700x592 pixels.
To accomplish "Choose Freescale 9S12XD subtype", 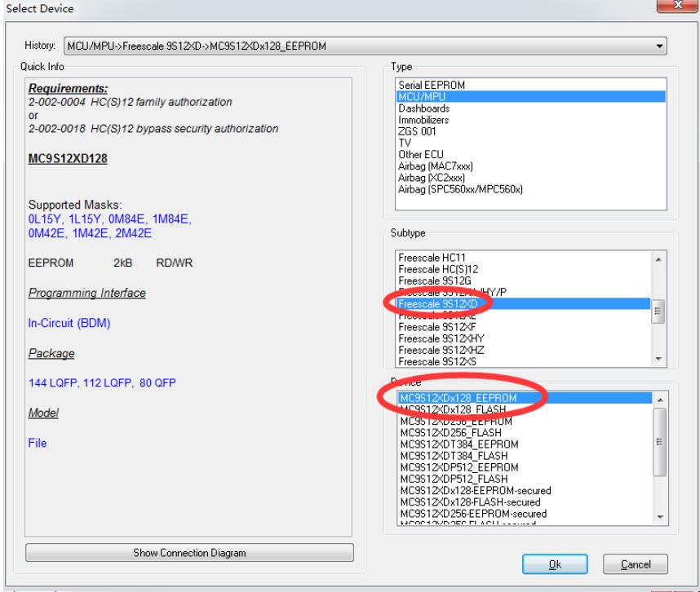I will [523, 304].
